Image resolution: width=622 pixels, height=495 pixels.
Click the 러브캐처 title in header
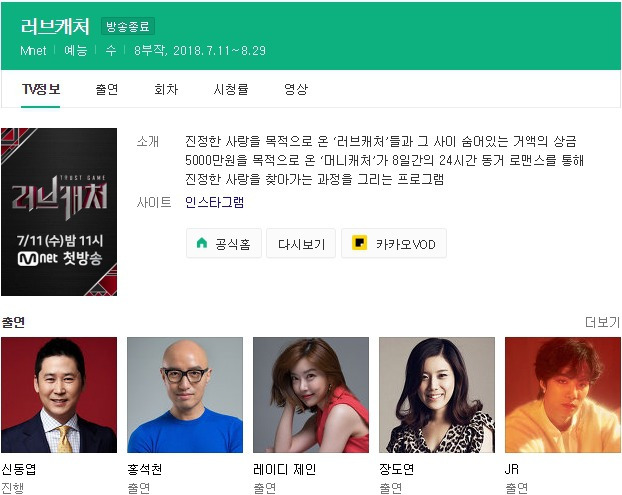coord(55,27)
